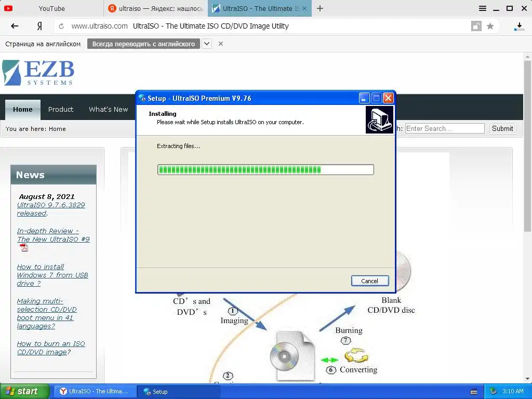Viewport: 532px width, 399px height.
Task: Open How to burn an ISO link
Action: click(51, 348)
